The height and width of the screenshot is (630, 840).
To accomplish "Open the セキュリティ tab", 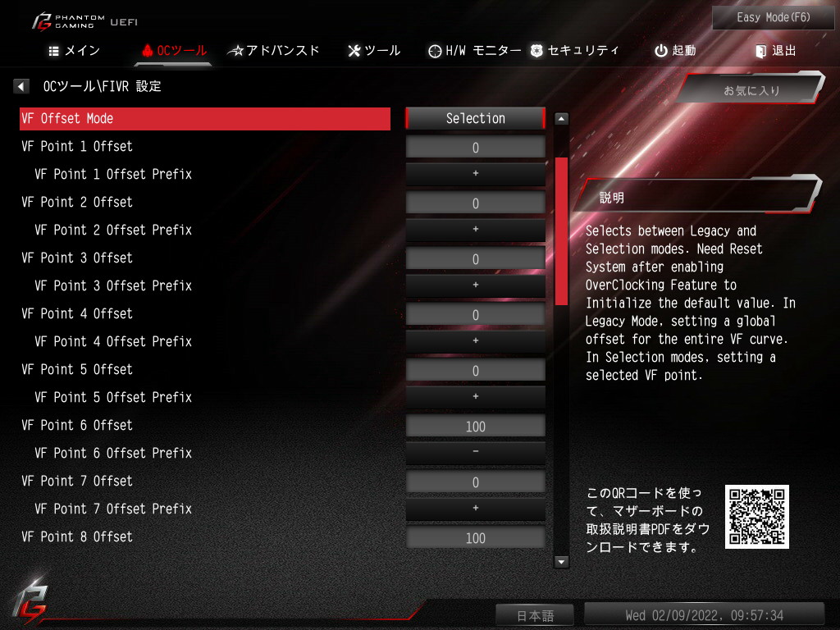I will pyautogui.click(x=575, y=51).
